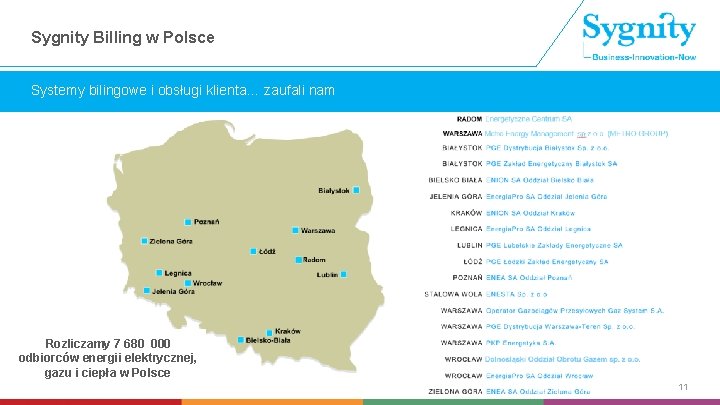Screen dimensions: 720x405
Task: Click the 'Warszawa' label on the map
Action: click(318, 231)
